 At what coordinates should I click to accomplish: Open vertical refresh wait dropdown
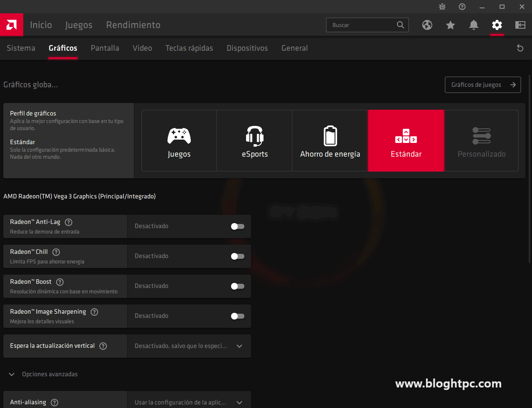click(189, 346)
